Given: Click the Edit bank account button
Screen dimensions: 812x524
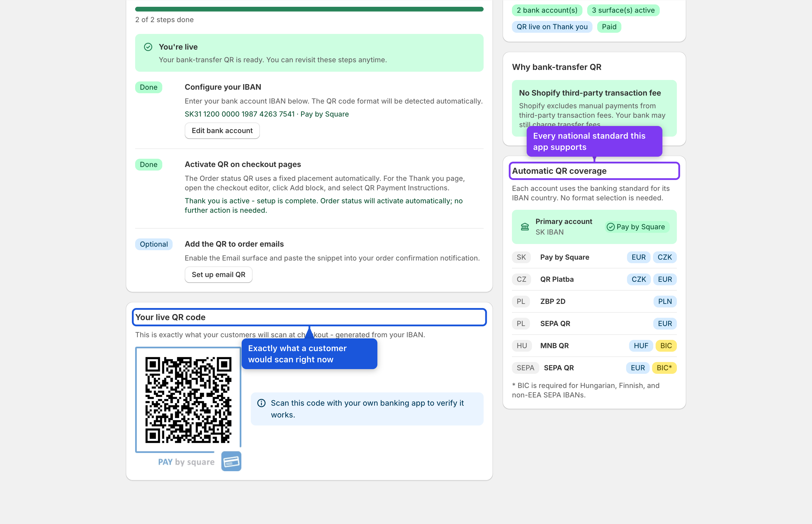Looking at the screenshot, I should point(222,131).
